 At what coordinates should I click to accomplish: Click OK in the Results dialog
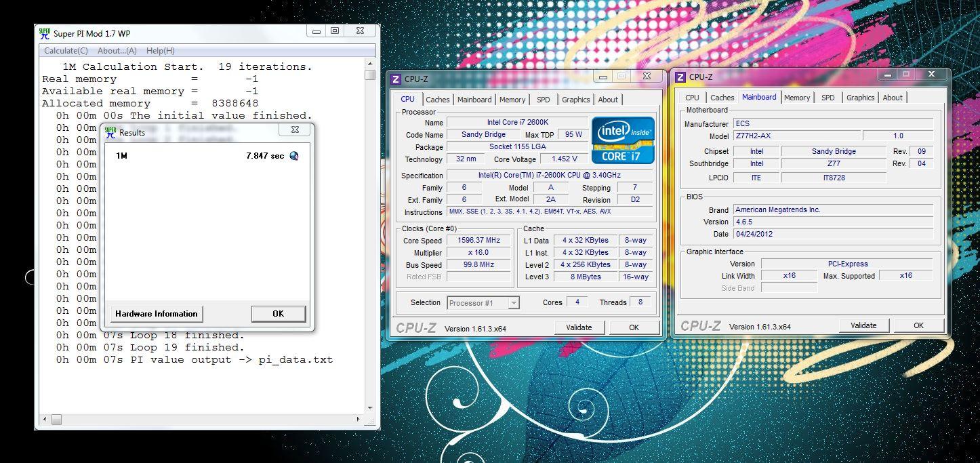click(278, 314)
